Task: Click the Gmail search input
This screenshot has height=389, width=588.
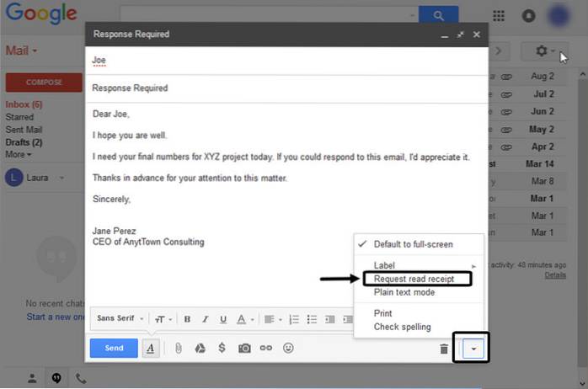Action: point(269,15)
